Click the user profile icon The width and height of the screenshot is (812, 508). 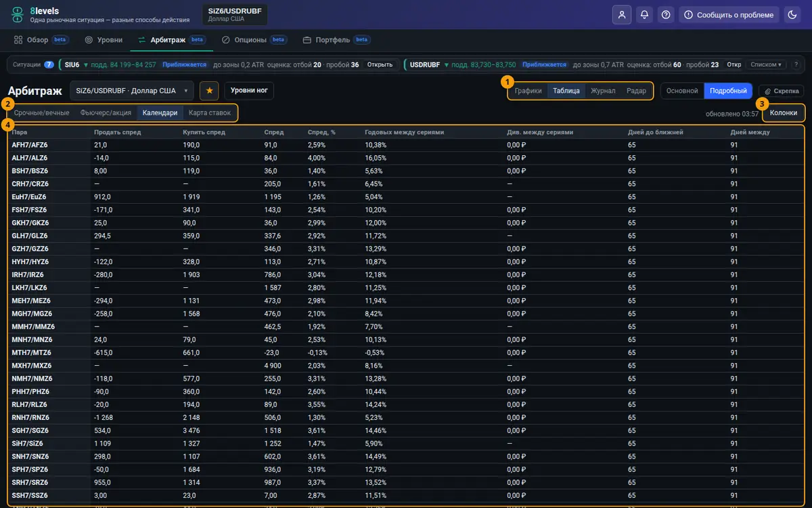[622, 14]
